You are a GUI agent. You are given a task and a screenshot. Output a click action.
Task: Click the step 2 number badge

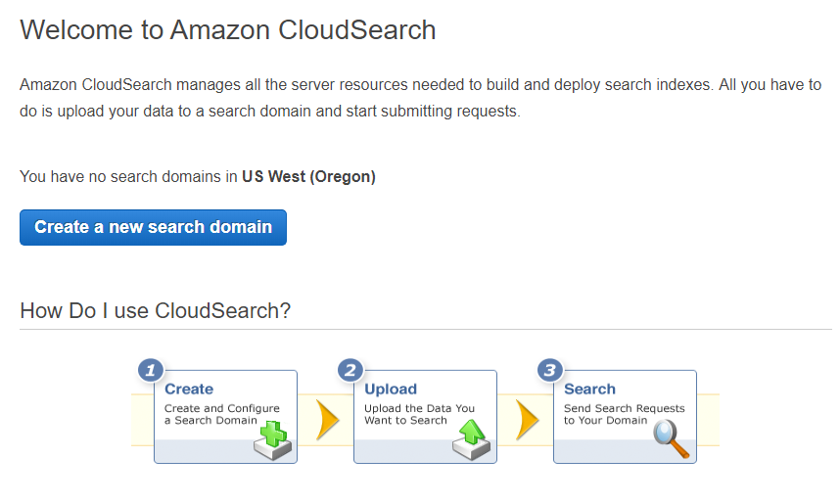click(350, 371)
